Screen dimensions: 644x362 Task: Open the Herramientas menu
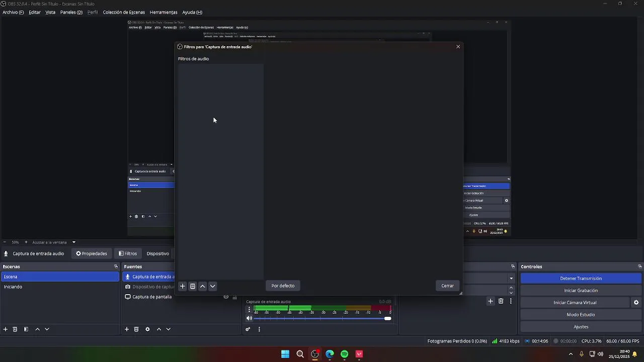coord(164,12)
